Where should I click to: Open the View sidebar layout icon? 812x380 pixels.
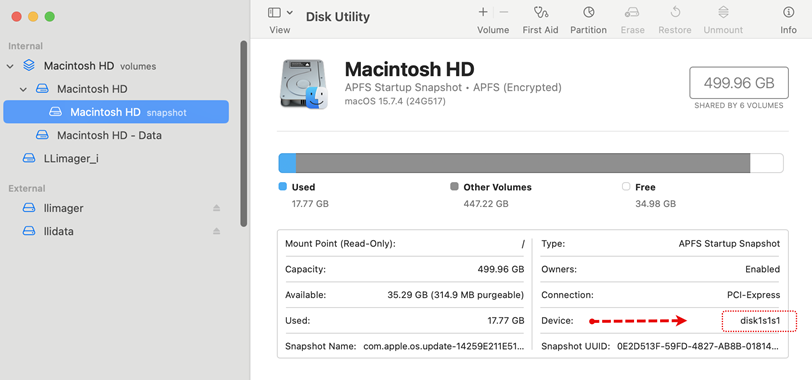click(x=274, y=12)
